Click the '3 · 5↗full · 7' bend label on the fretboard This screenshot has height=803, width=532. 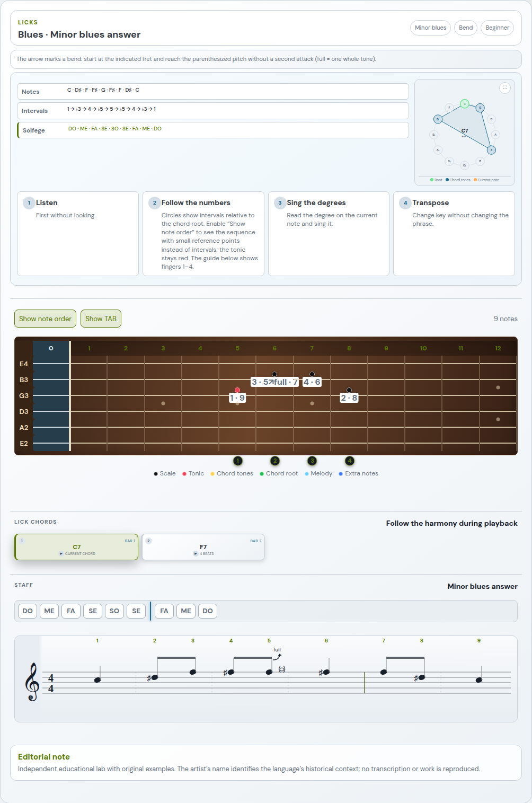coord(274,382)
